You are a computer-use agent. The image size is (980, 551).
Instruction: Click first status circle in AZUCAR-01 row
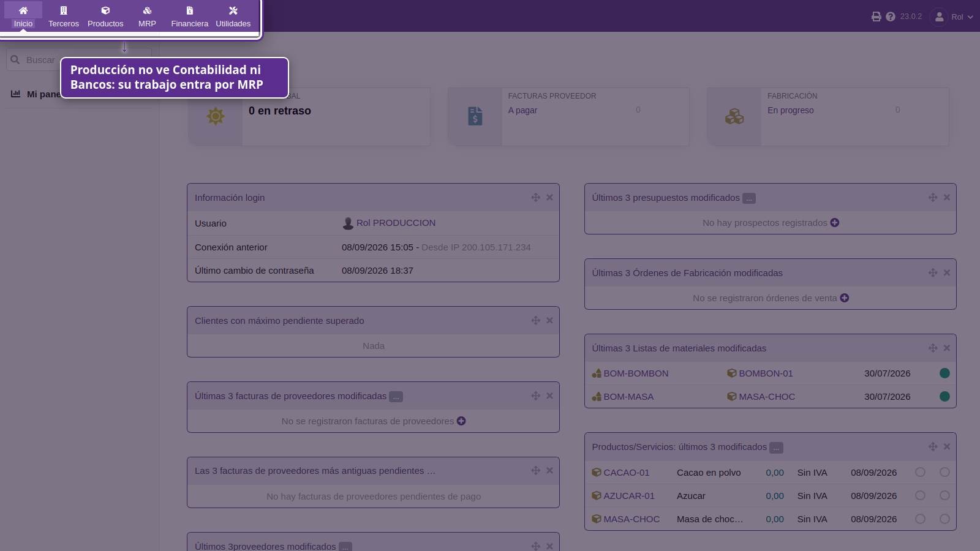coord(920,495)
